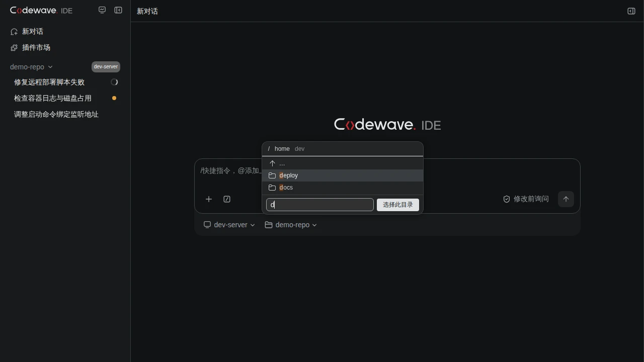Click the plus icon in the message box
Viewport: 644px width, 362px height.
209,199
